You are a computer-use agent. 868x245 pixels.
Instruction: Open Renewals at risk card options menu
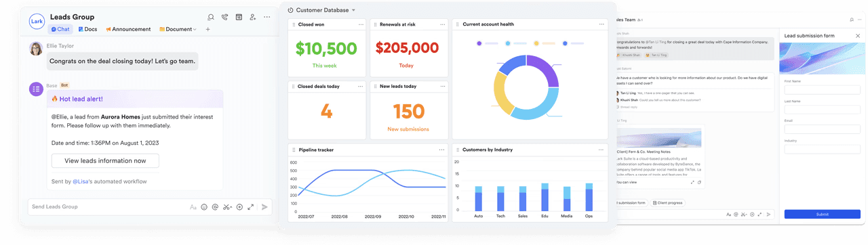coord(443,24)
